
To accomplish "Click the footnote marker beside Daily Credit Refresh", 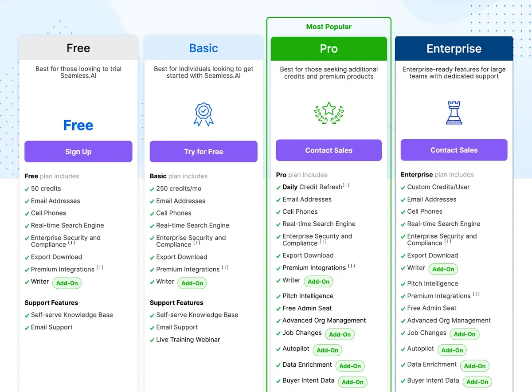I will (x=346, y=185).
